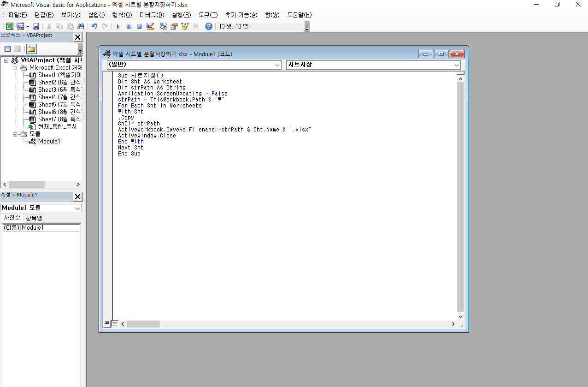This screenshot has width=588, height=387.
Task: Click the Cut scissors icon
Action: [x=49, y=26]
